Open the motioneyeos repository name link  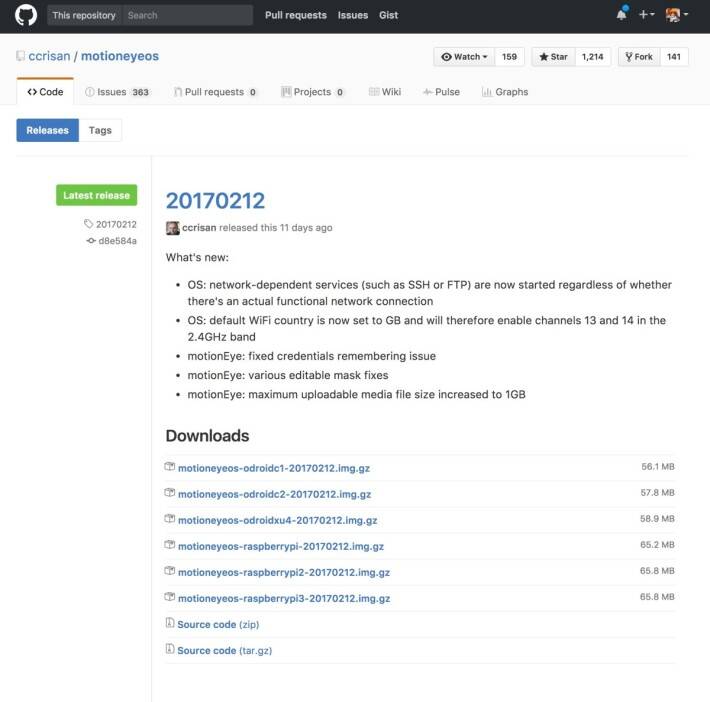[120, 56]
